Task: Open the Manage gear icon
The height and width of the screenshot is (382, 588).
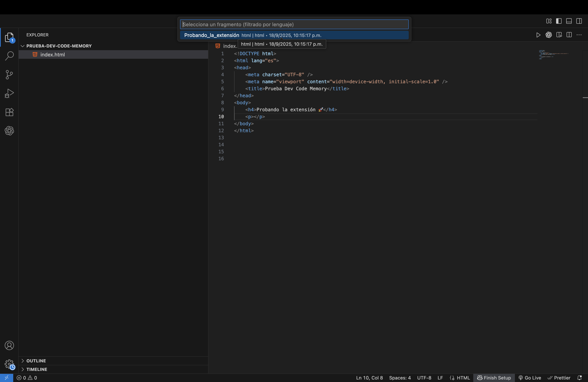Action: [x=9, y=364]
